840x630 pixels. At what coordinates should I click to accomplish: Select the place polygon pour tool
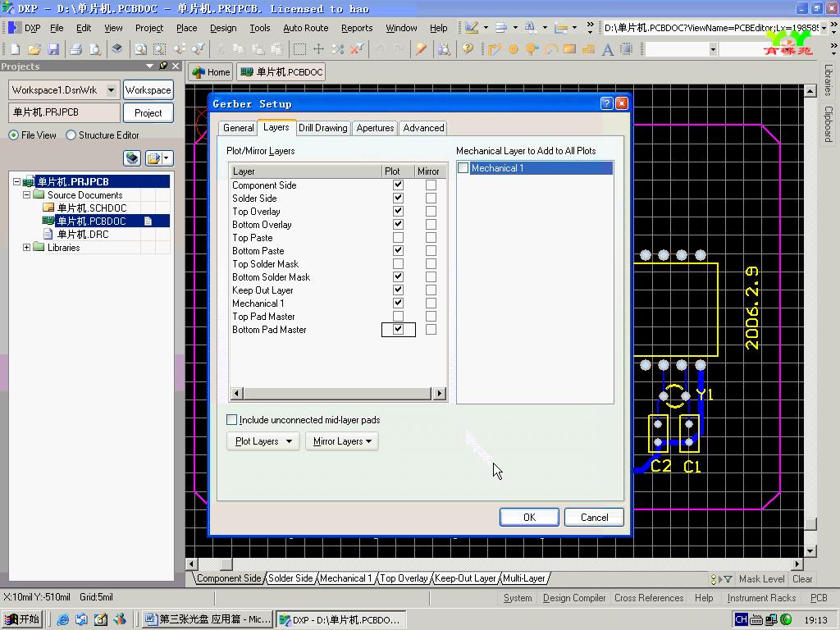[x=588, y=50]
